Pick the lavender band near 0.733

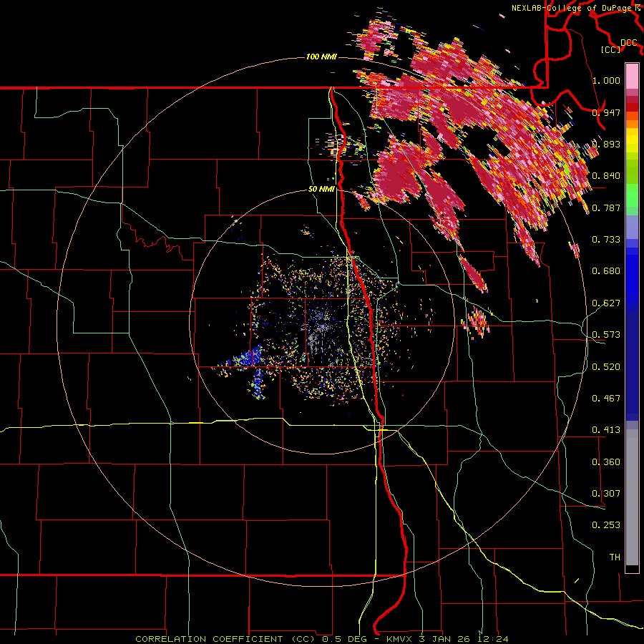tap(632, 228)
